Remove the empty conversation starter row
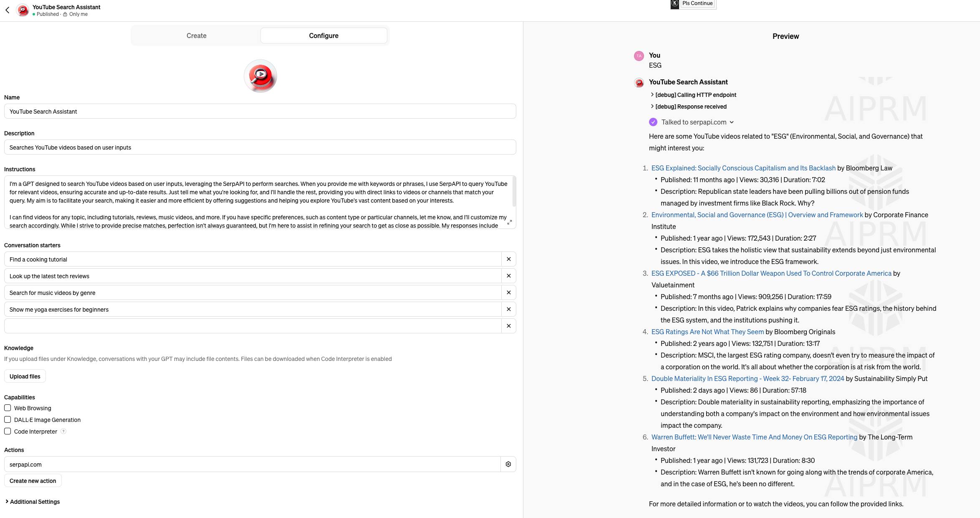 [508, 326]
